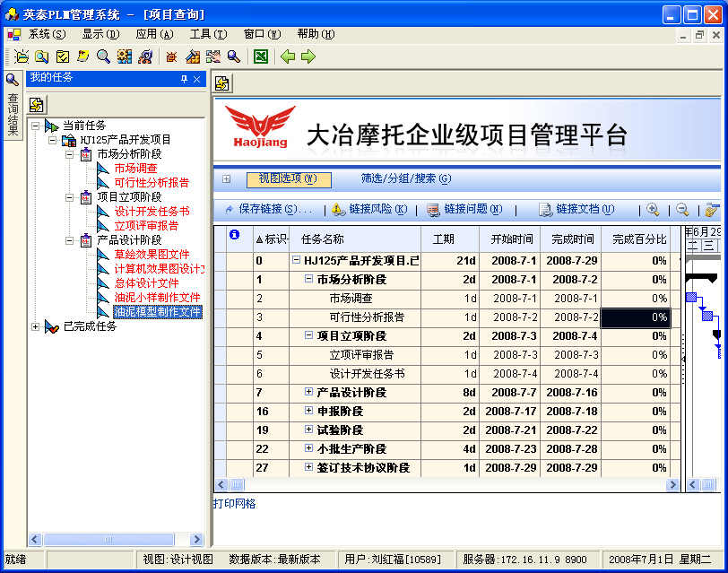Collapse 项目立项阶段 node in task tree

coord(69,198)
